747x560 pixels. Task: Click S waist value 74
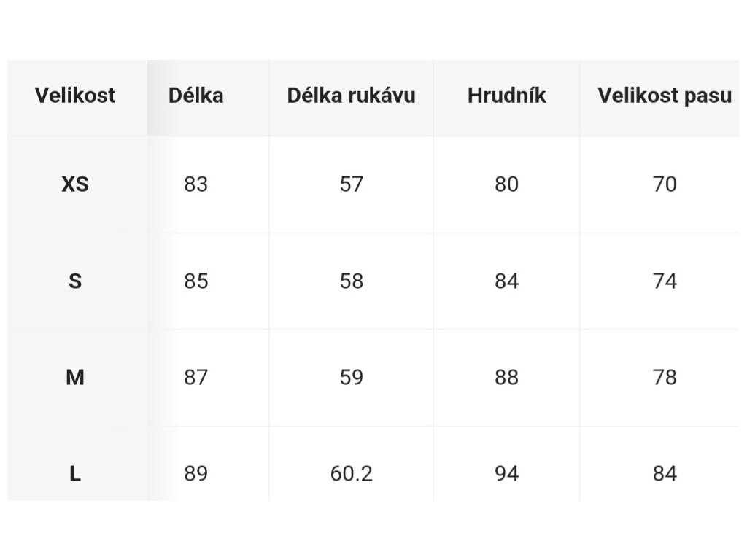click(x=665, y=281)
